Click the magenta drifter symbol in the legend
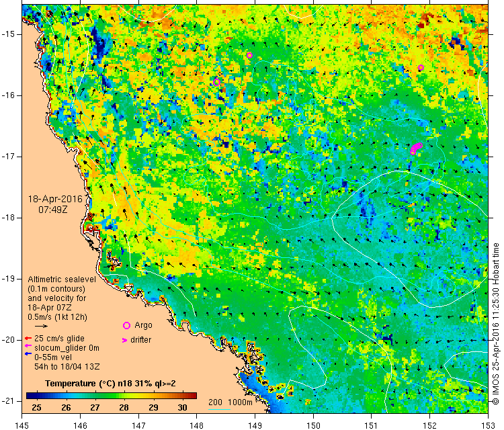Screen dimensions: 504x430 pos(125,340)
